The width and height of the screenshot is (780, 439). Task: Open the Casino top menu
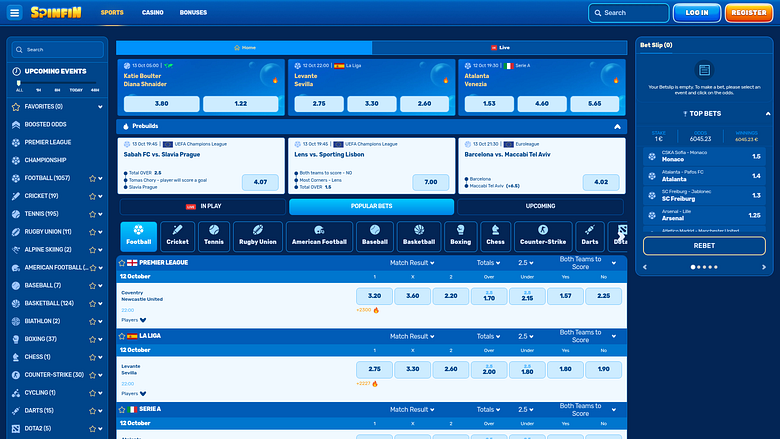(x=153, y=12)
